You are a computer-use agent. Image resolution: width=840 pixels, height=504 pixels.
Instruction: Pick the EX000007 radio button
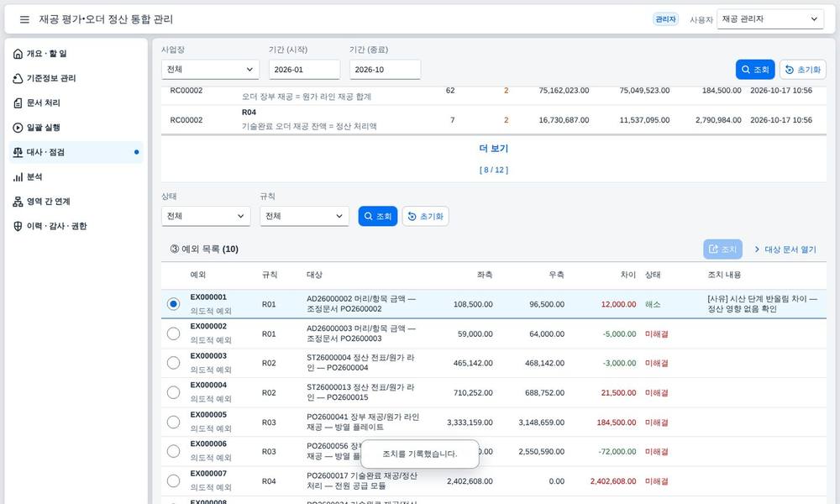pyautogui.click(x=173, y=481)
